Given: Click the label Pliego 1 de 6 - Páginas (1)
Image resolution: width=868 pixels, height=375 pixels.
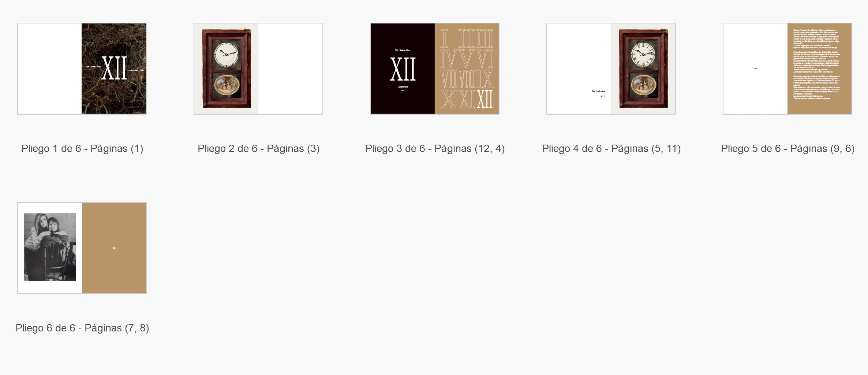Looking at the screenshot, I should point(82,149).
